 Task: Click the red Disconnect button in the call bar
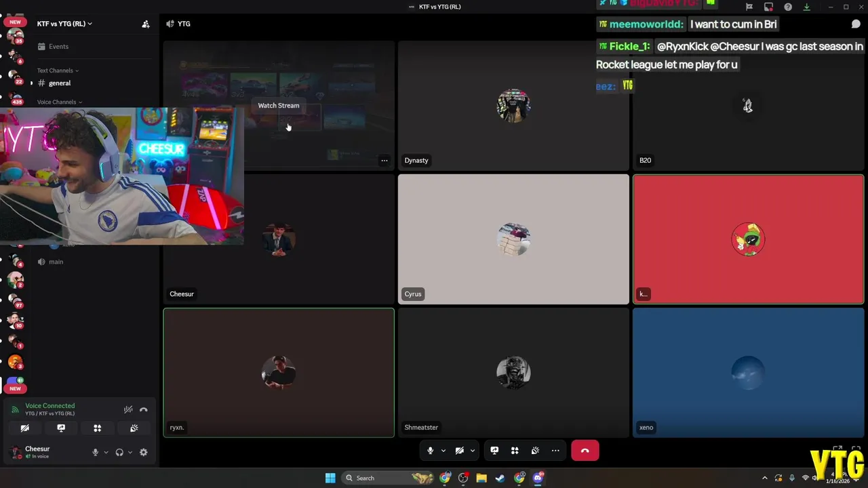(585, 451)
